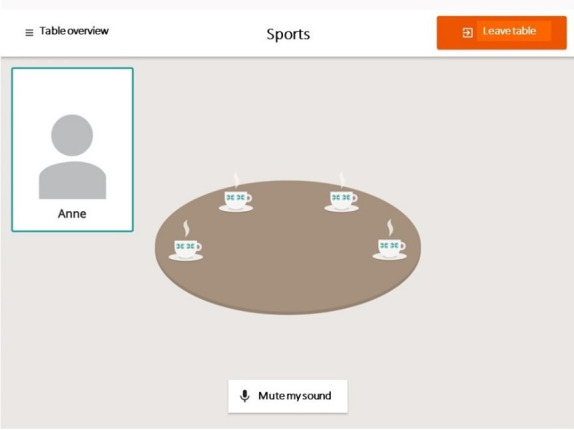Select Anne's participant card
Screen dimensions: 574x430
point(72,149)
